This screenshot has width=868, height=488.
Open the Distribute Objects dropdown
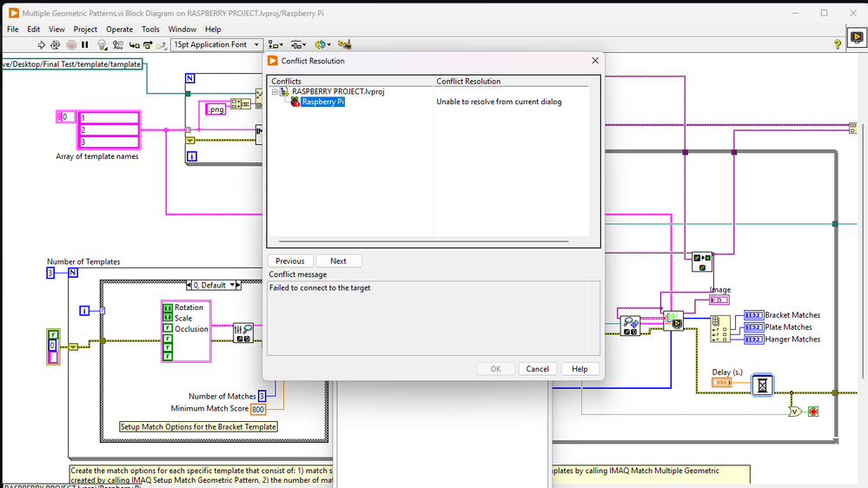[298, 45]
